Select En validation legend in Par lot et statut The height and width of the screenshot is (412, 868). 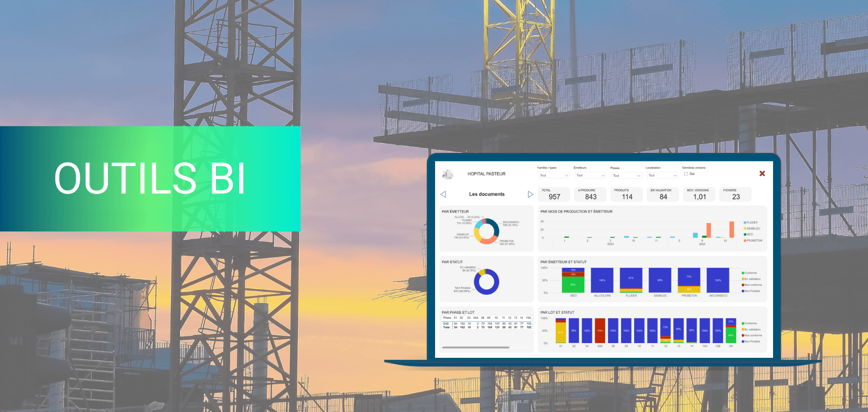pos(751,330)
